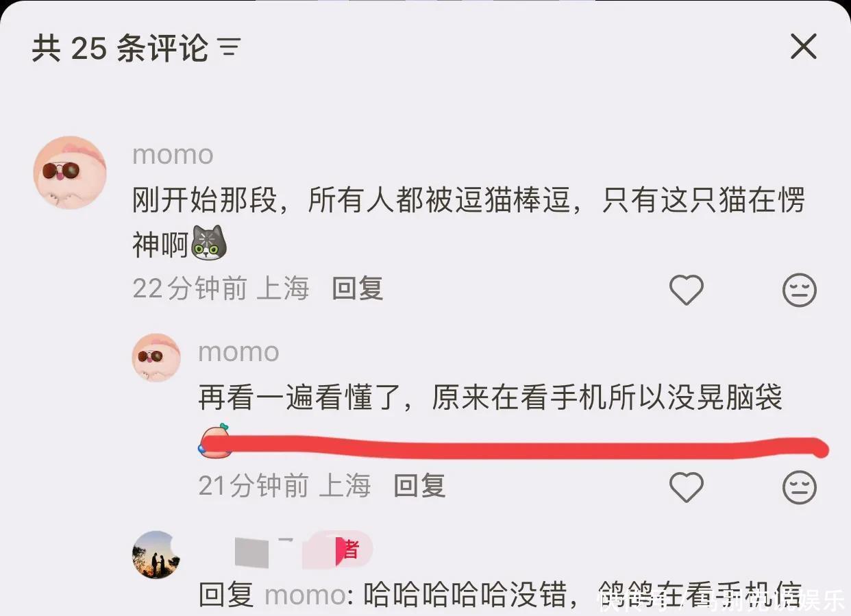This screenshot has width=851, height=616.
Task: Reply to the 22分钟前 comment
Action: tap(357, 288)
